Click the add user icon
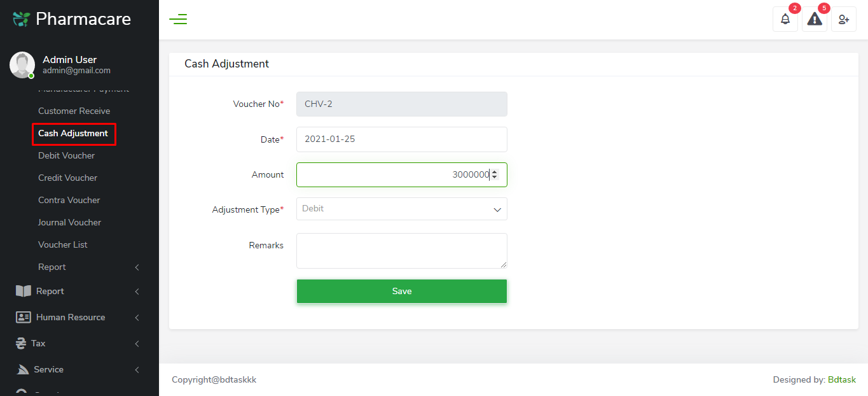The height and width of the screenshot is (396, 868). tap(844, 19)
